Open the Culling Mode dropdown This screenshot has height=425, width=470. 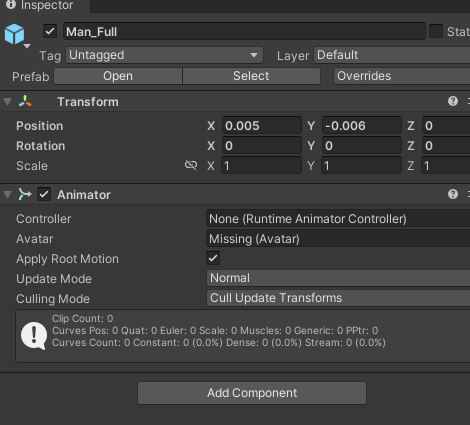point(338,298)
